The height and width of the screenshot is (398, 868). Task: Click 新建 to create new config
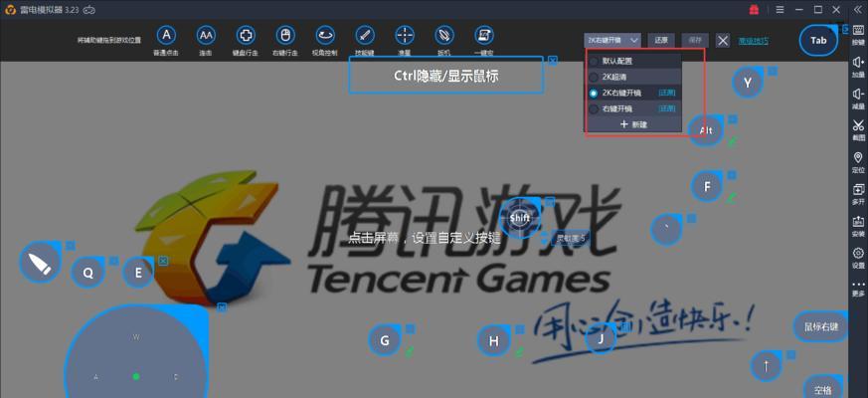pyautogui.click(x=633, y=124)
